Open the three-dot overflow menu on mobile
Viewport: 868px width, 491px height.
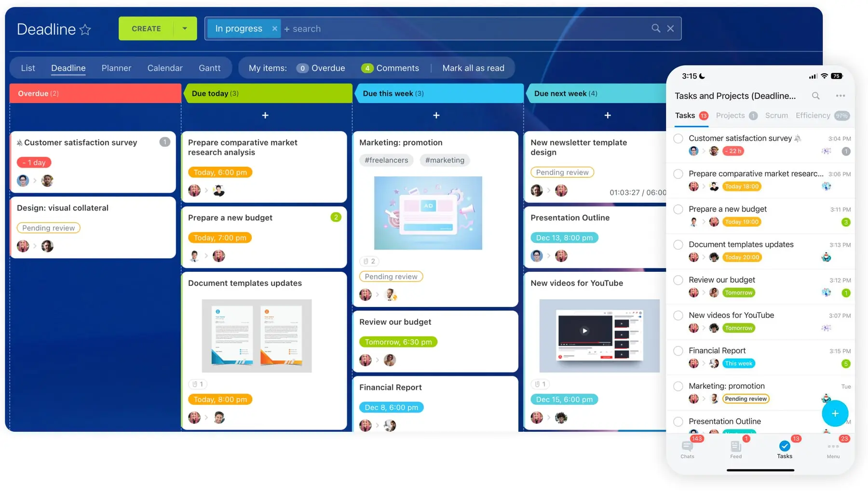841,96
